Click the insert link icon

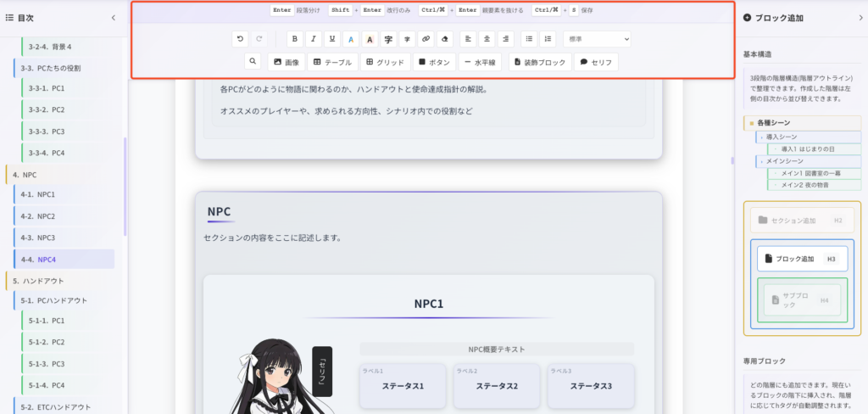point(426,39)
